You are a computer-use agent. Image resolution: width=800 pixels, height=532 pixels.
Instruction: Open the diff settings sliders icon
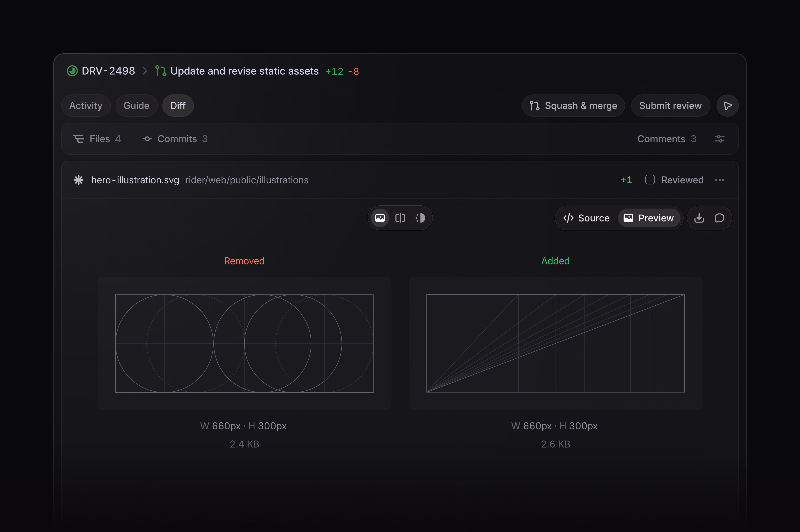click(x=720, y=139)
